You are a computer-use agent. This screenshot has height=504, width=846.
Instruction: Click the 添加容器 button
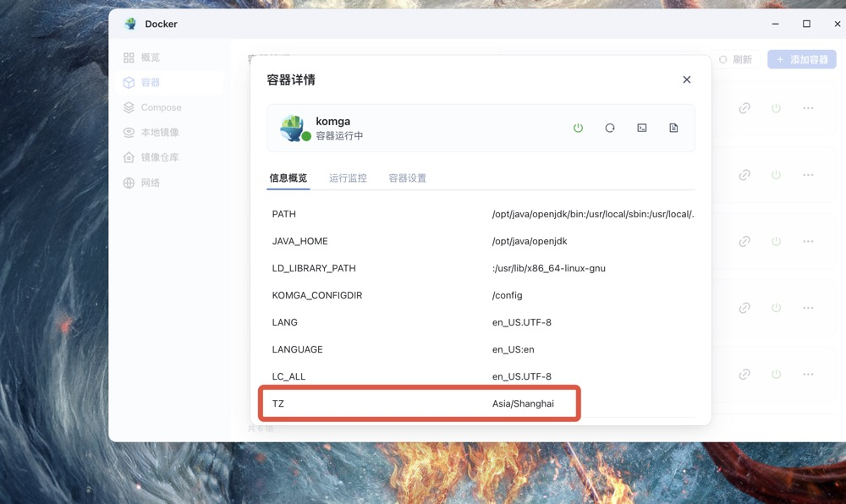(802, 59)
